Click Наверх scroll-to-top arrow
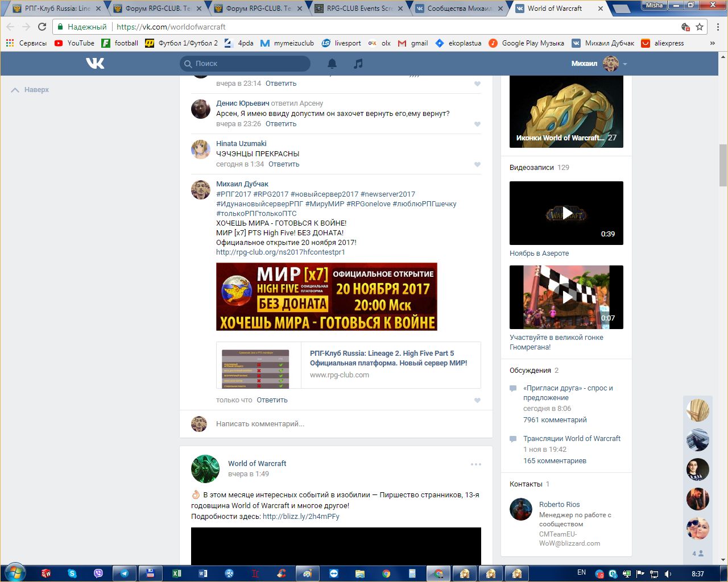This screenshot has height=582, width=728. point(30,90)
